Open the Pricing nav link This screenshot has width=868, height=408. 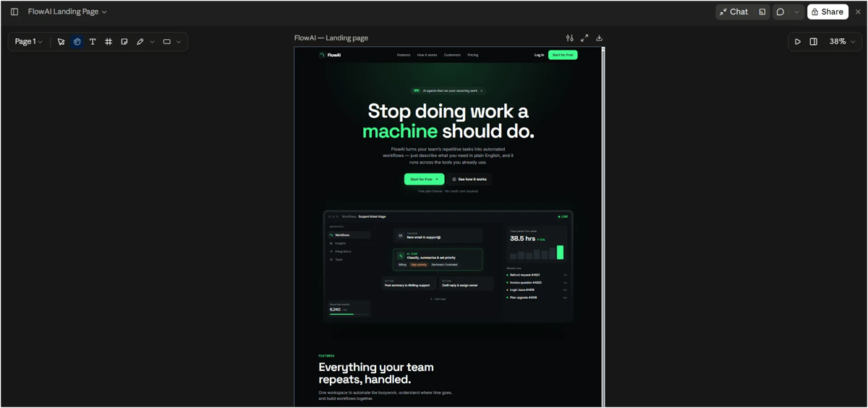tap(472, 55)
